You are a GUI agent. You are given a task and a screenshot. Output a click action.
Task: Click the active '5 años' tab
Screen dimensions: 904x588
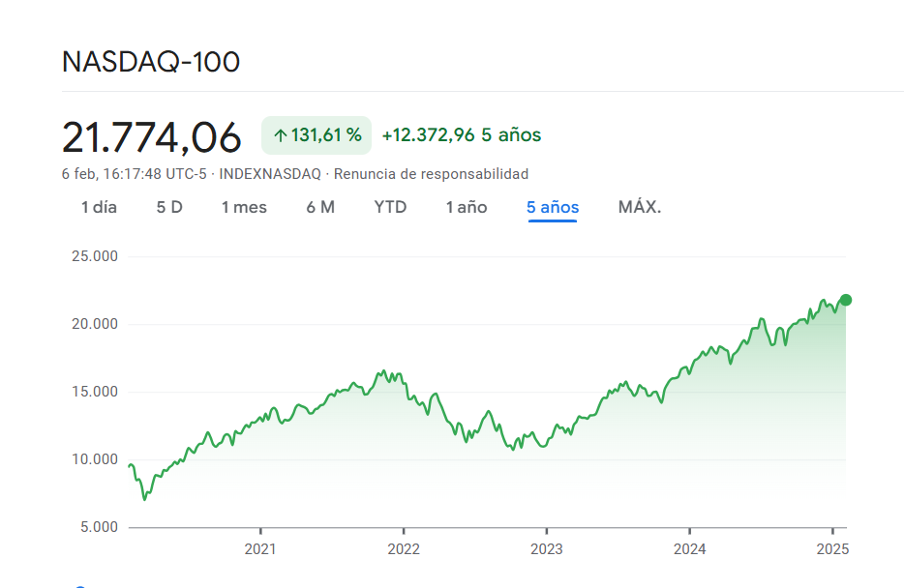[552, 207]
